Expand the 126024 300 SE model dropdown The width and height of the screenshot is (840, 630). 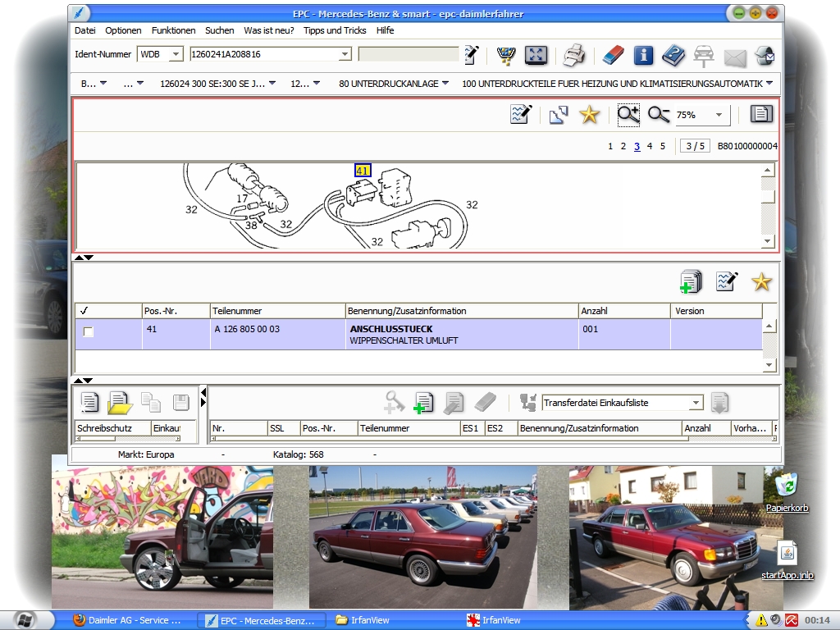272,83
